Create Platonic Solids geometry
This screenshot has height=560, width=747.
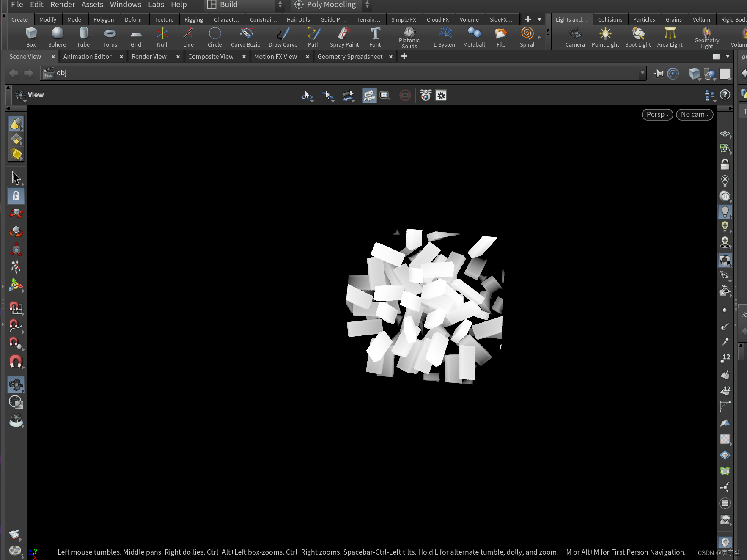[x=409, y=38]
